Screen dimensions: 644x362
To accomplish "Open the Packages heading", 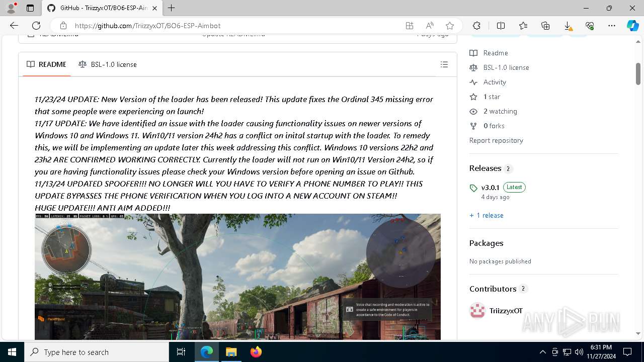I will (x=487, y=243).
